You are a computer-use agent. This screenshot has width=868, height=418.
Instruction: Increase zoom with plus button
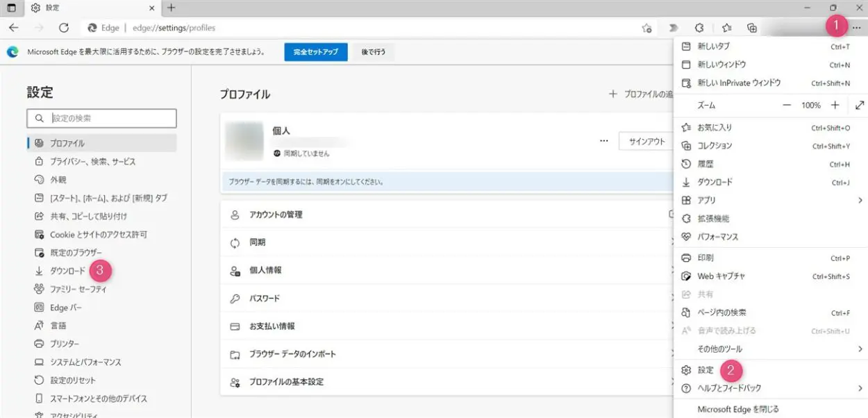(835, 106)
